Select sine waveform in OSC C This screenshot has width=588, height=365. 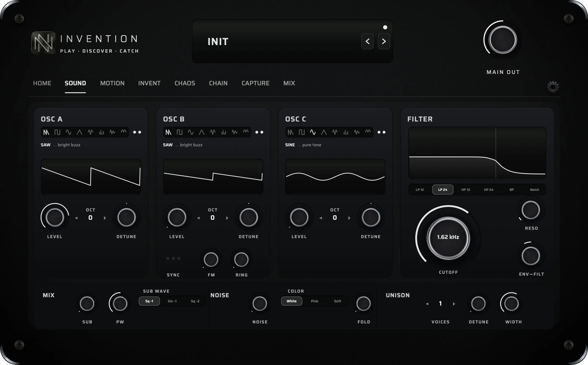[x=313, y=132]
